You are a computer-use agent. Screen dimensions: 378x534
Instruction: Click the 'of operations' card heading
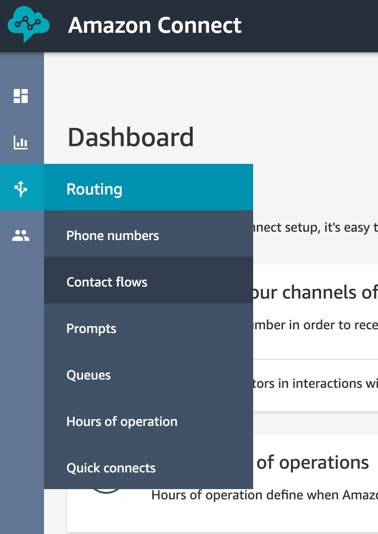[313, 462]
